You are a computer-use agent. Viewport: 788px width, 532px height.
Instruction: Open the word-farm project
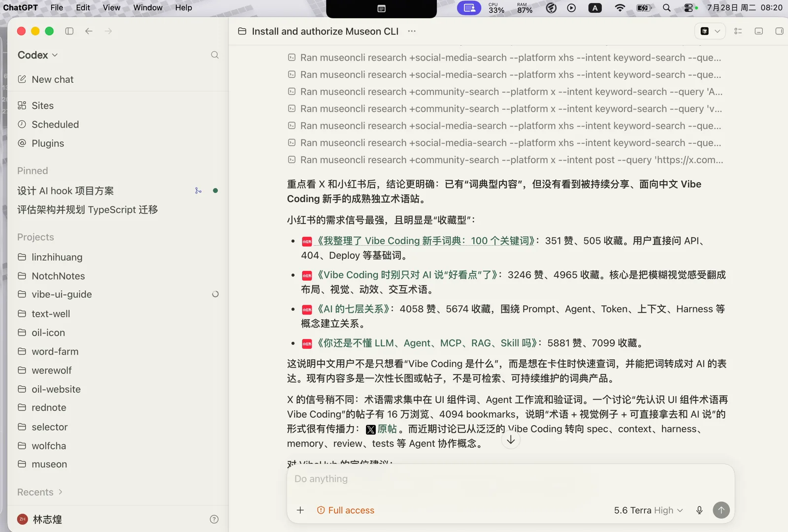pos(118,351)
